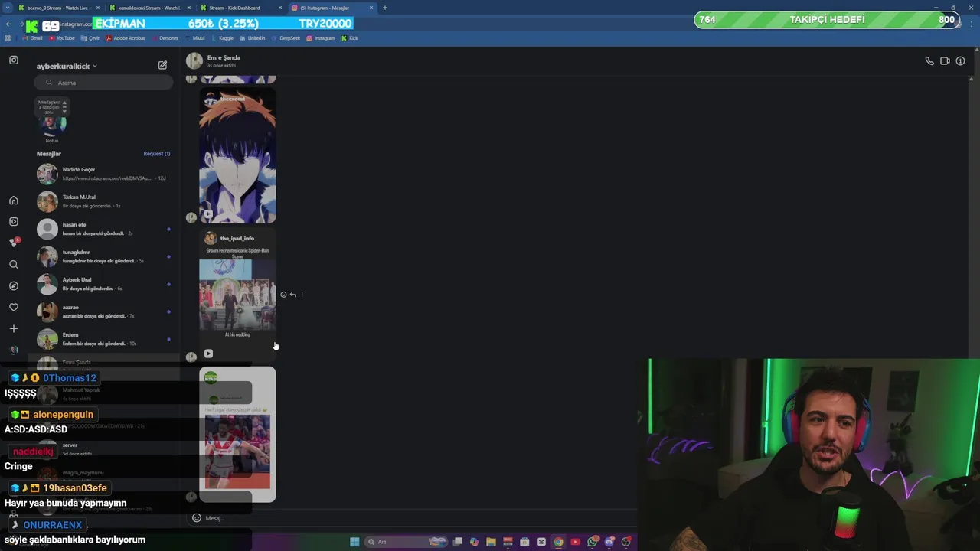980x551 pixels.
Task: Open the Search magnifier in Instagram sidebar
Action: click(x=14, y=265)
